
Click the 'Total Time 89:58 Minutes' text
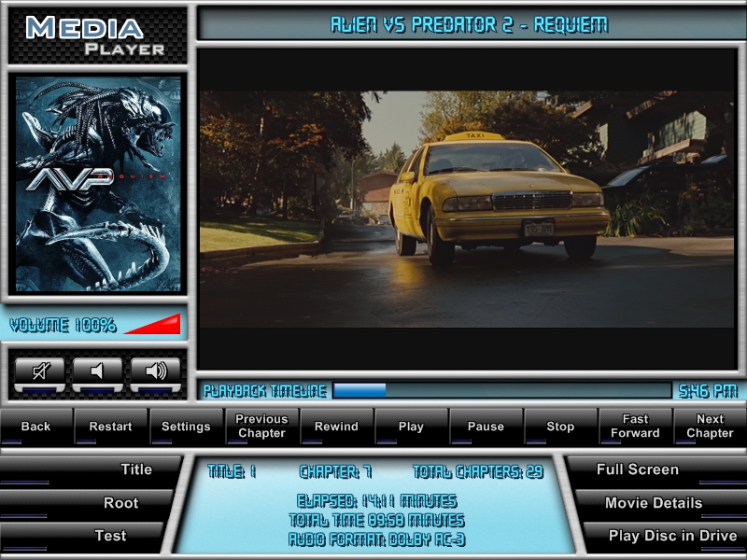377,520
